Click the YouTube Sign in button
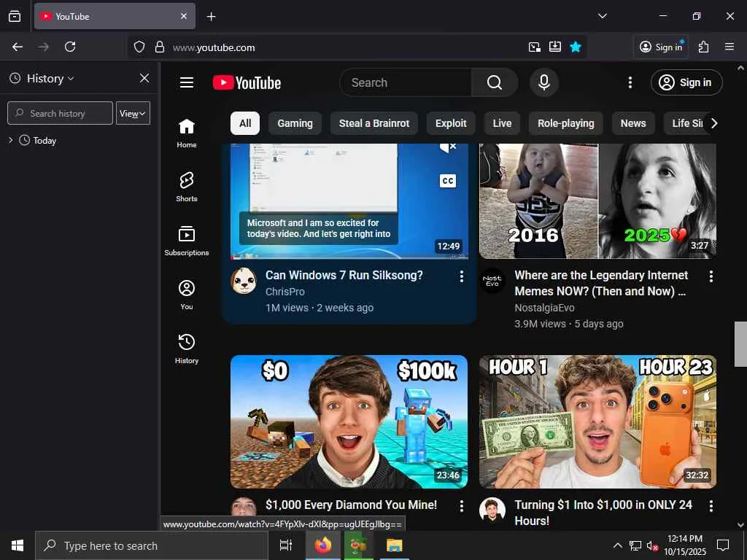747x560 pixels. click(686, 82)
